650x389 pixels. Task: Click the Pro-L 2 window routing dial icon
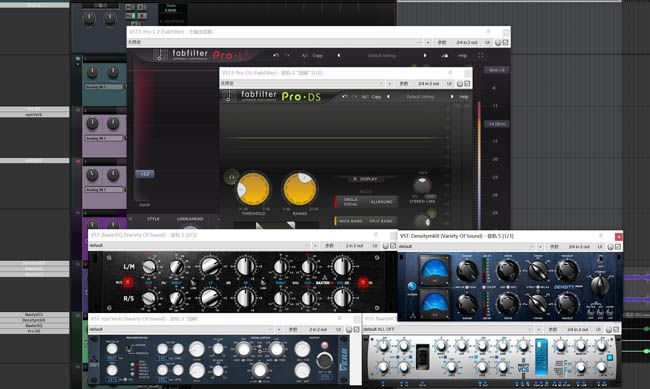(x=498, y=42)
